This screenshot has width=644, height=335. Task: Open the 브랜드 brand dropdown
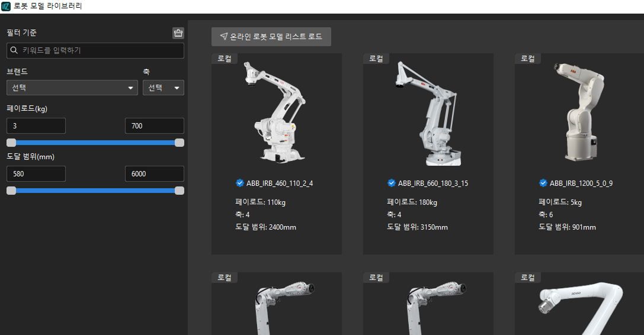[x=71, y=88]
